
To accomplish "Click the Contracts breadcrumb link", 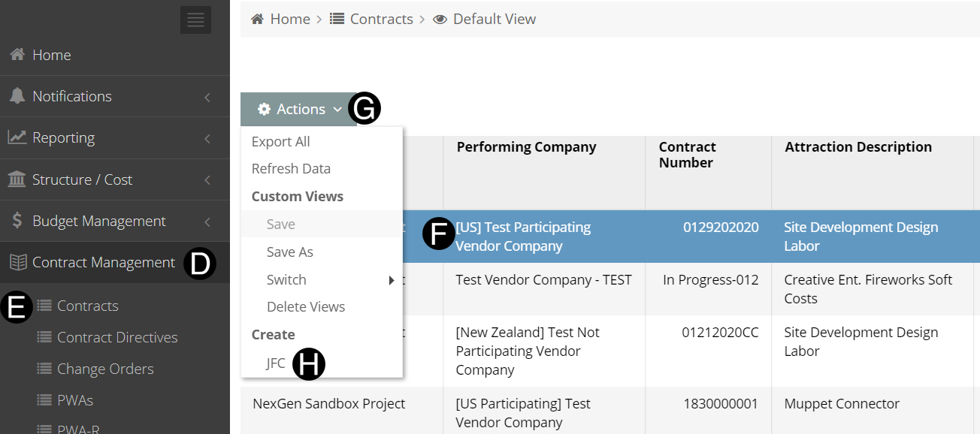I will click(x=381, y=19).
